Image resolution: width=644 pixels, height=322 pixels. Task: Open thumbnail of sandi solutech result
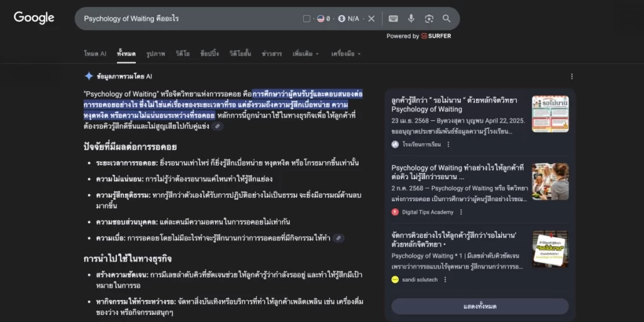(x=550, y=249)
